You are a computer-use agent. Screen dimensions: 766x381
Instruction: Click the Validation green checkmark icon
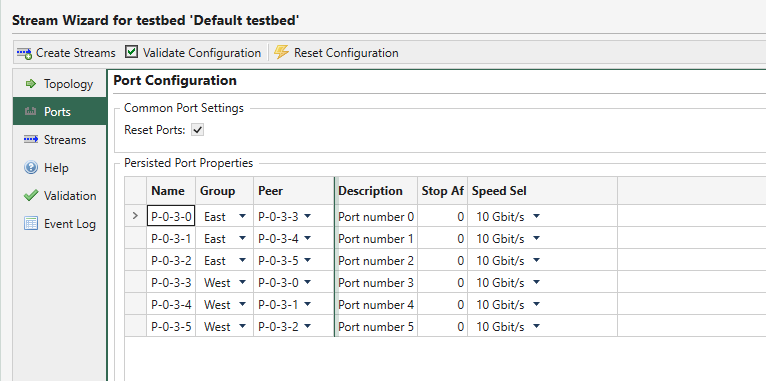[31, 195]
